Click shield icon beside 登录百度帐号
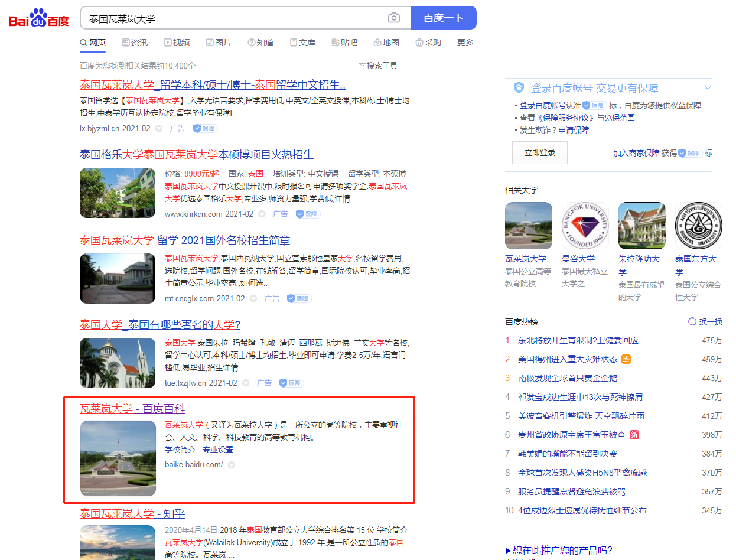This screenshot has height=560, width=736. [519, 88]
